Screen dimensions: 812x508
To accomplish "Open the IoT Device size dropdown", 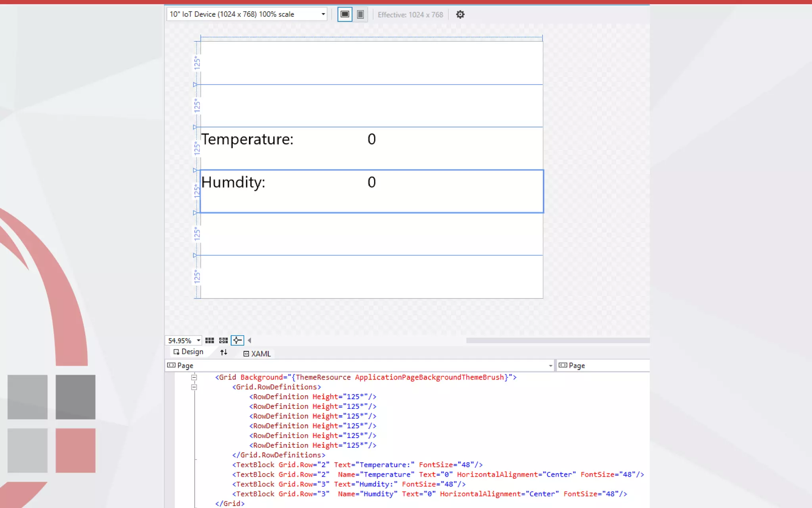I will 323,14.
